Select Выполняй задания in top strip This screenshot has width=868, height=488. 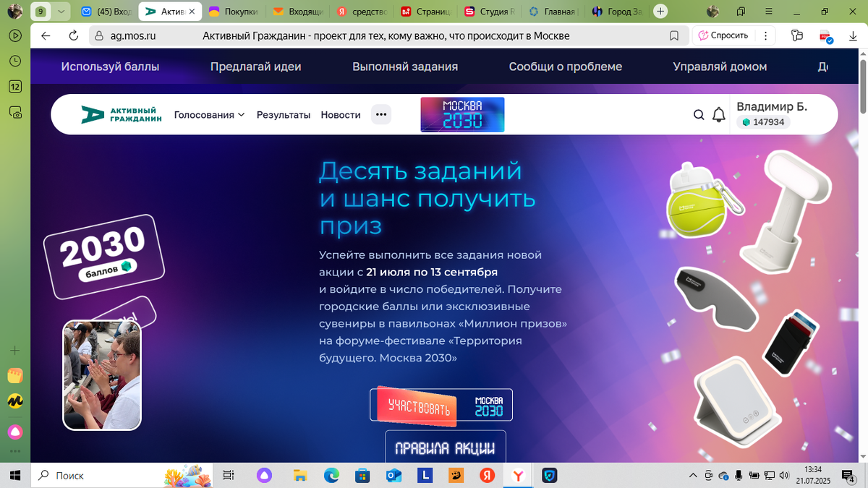(x=405, y=67)
